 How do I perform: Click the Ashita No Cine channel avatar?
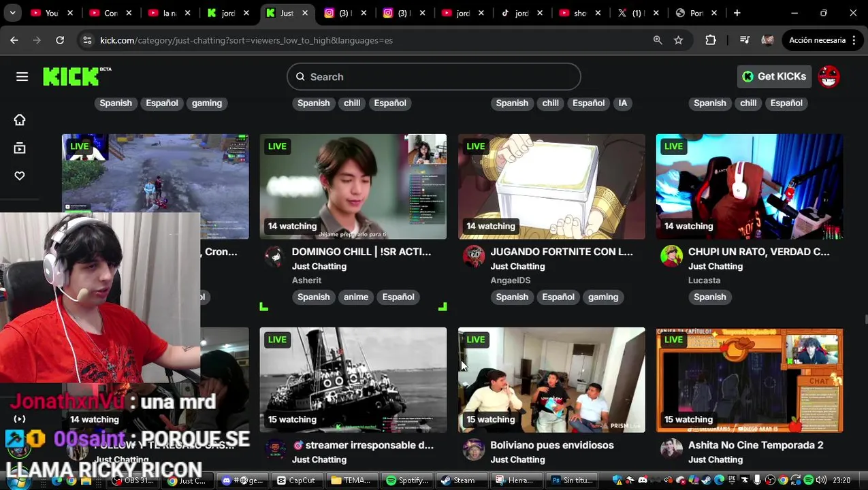point(671,449)
